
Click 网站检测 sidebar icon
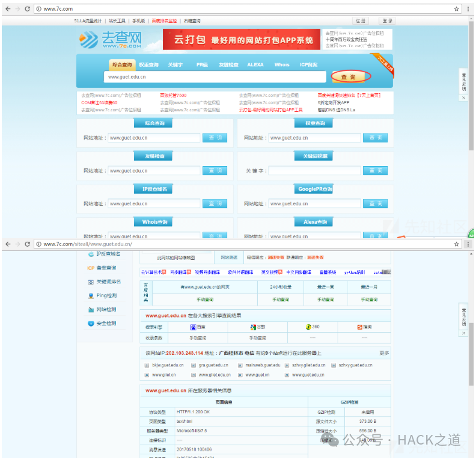pyautogui.click(x=91, y=310)
